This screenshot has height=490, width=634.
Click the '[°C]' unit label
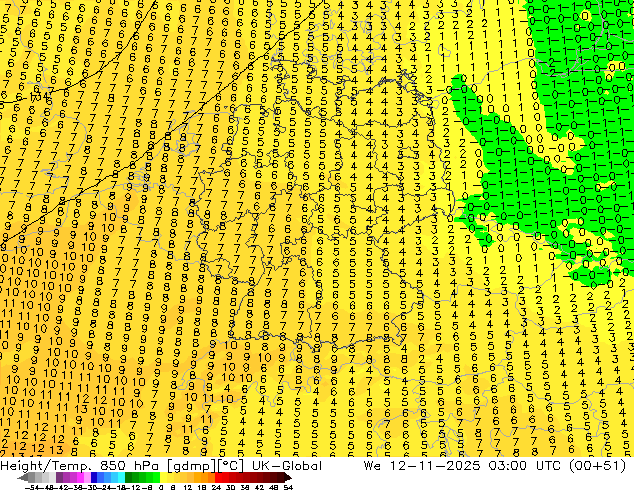click(231, 466)
